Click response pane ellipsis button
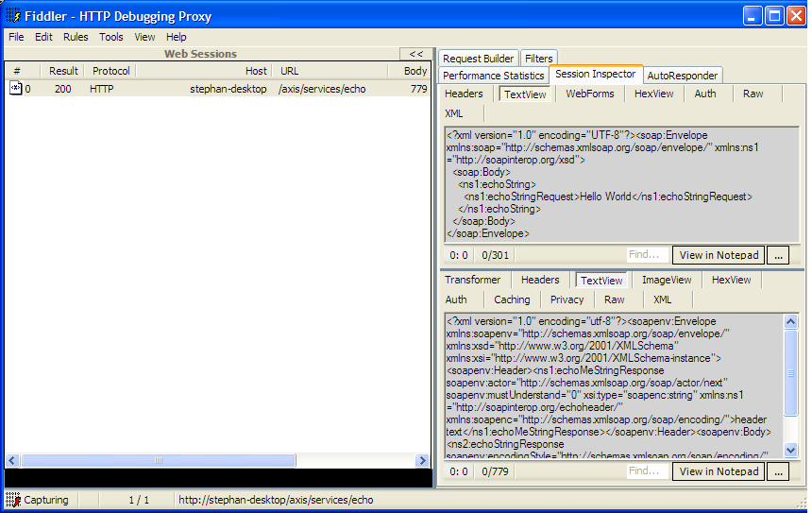 (x=778, y=471)
